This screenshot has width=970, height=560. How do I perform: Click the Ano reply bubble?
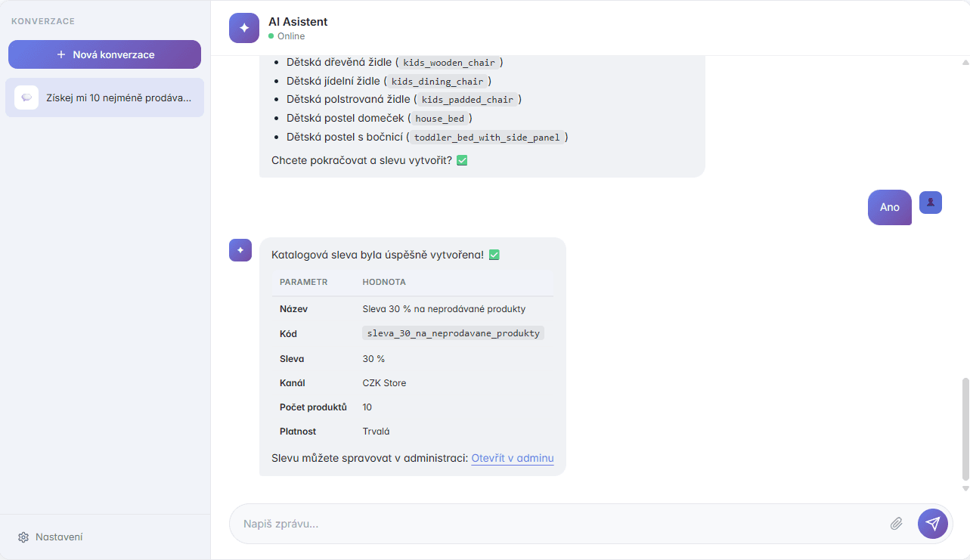click(x=889, y=207)
